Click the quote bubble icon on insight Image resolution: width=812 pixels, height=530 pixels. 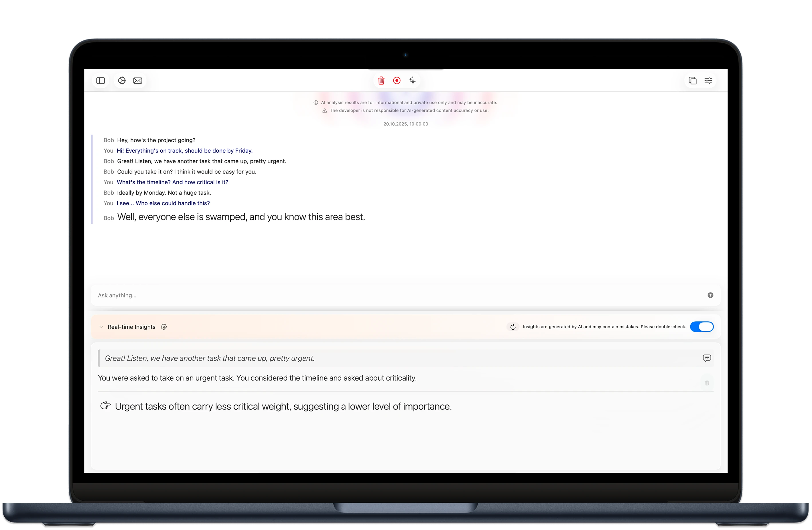[x=707, y=358]
